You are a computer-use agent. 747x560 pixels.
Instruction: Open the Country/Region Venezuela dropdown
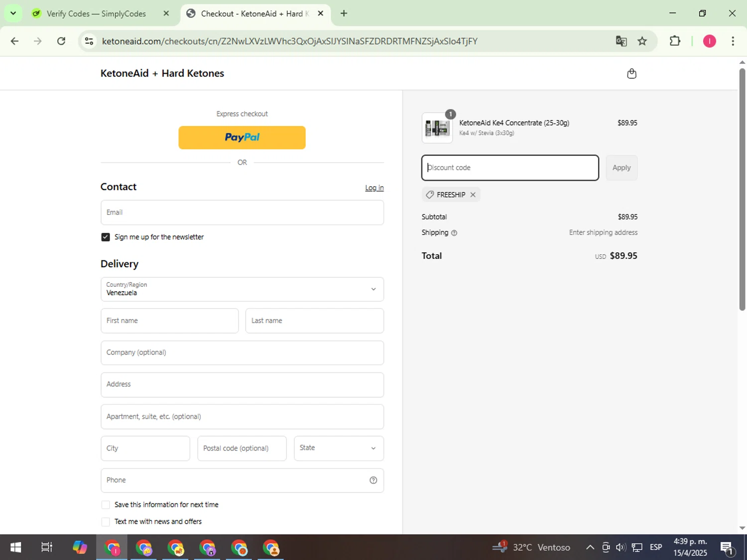point(242,289)
